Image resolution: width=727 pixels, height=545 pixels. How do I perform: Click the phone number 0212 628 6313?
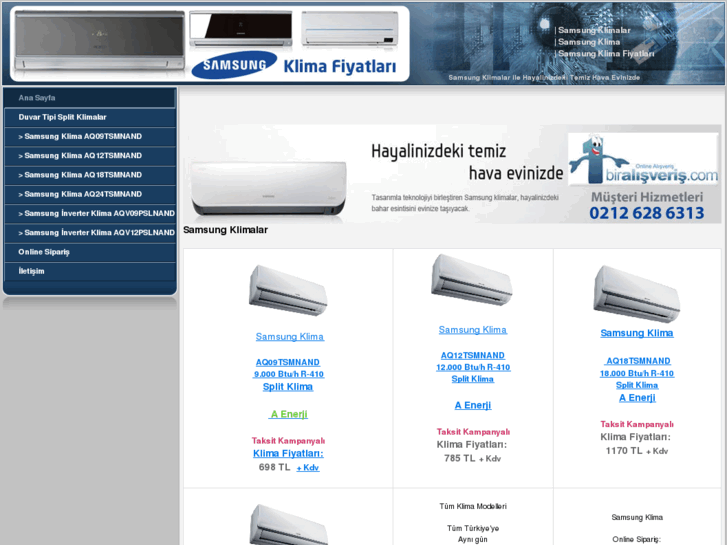click(x=646, y=213)
